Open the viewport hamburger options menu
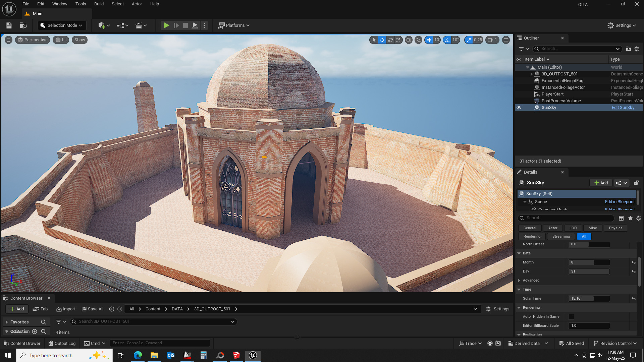This screenshot has width=644, height=362. [x=9, y=40]
